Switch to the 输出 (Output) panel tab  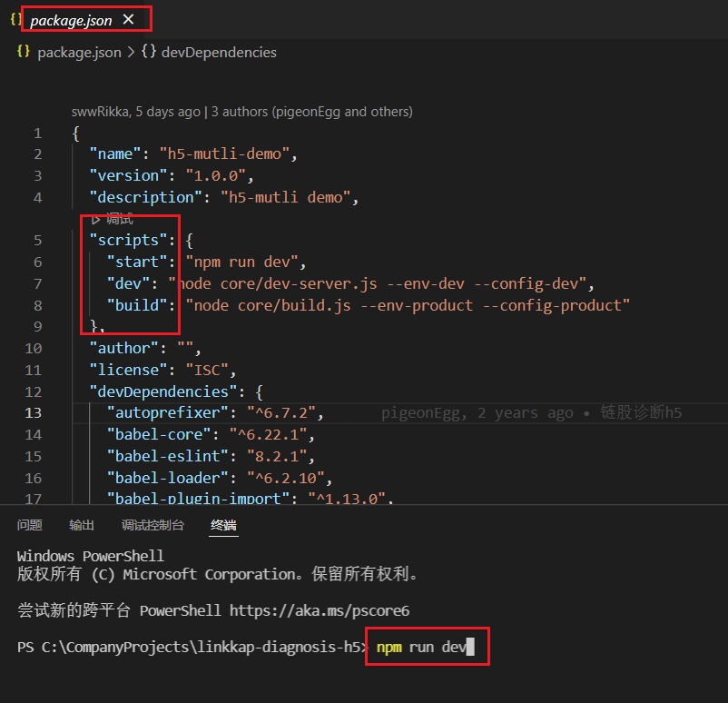point(82,525)
